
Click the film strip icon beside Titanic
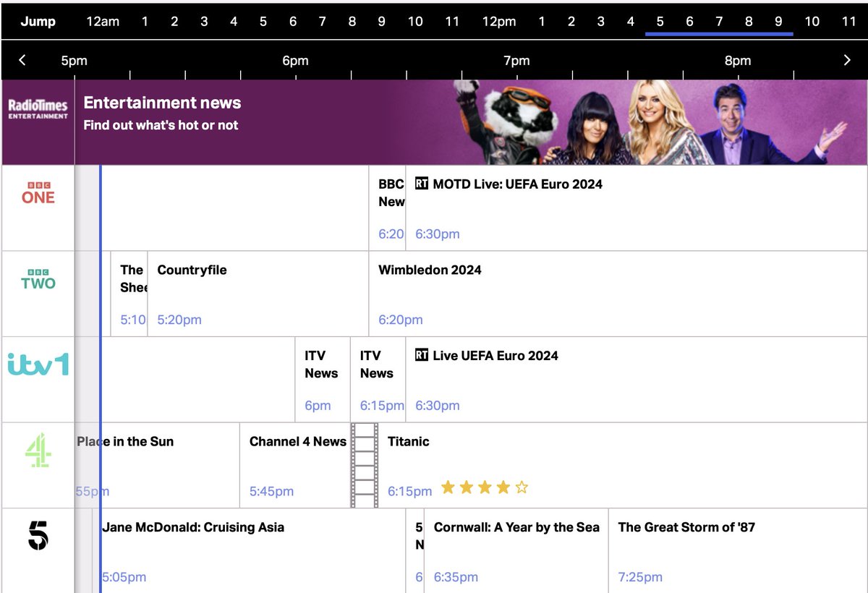365,465
